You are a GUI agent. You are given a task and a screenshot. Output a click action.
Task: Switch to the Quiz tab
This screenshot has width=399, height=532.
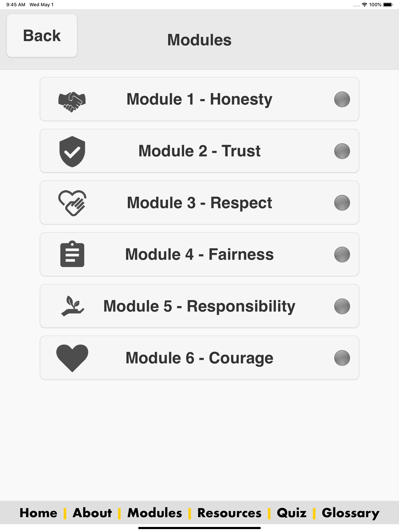(292, 513)
